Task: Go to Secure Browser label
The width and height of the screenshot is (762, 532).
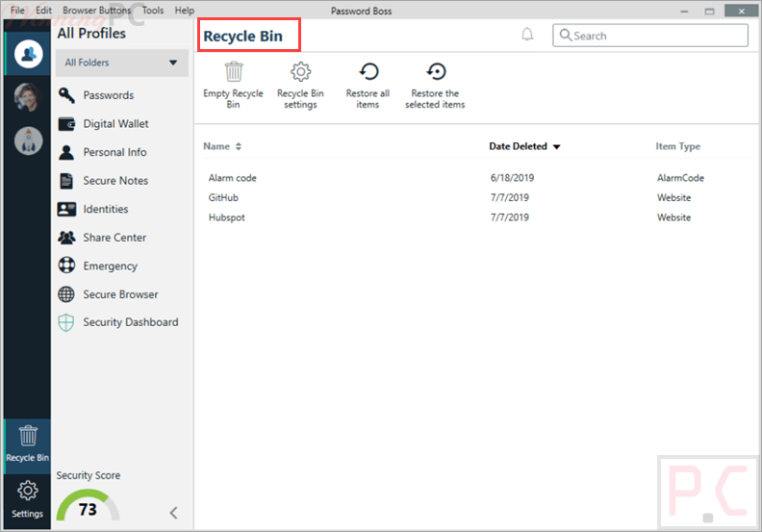Action: [120, 294]
